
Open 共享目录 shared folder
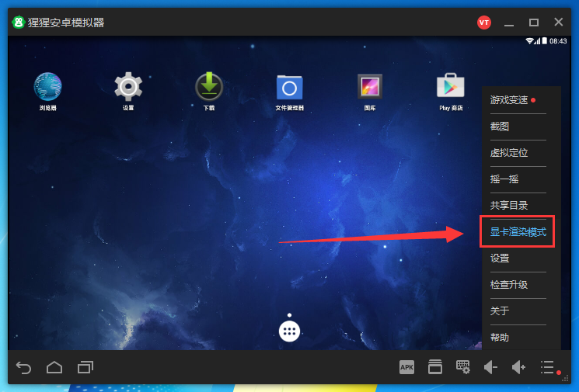[509, 206]
